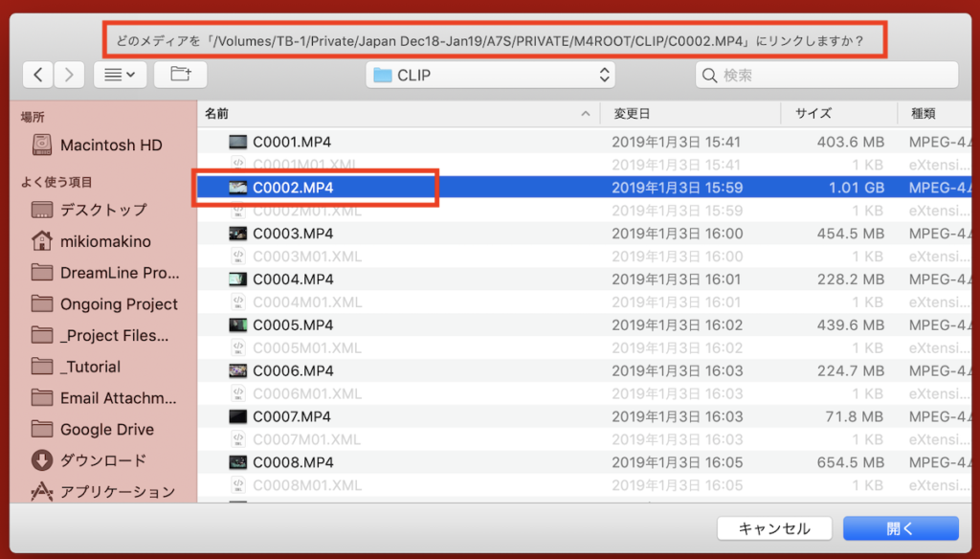Click the C0005.MP4 thumbnail icon
Viewport: 980px width, 559px height.
click(x=237, y=325)
